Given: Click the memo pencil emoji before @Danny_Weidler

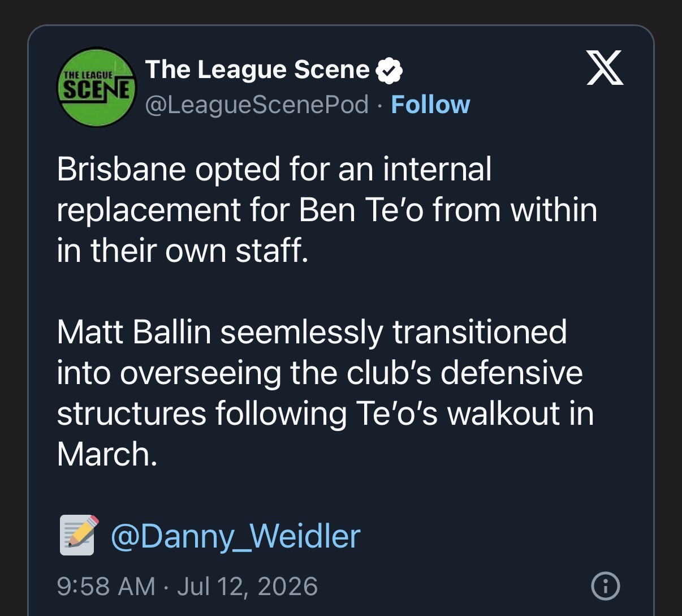Looking at the screenshot, I should (79, 535).
